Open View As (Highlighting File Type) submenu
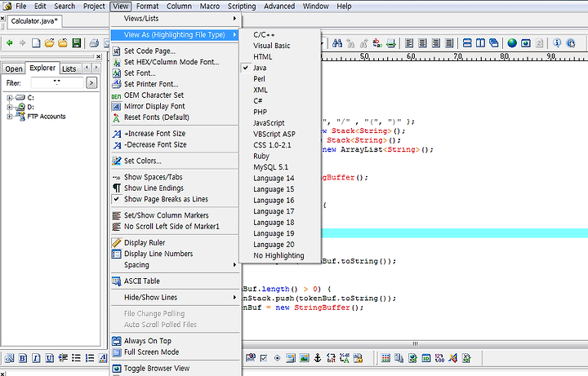 [175, 35]
